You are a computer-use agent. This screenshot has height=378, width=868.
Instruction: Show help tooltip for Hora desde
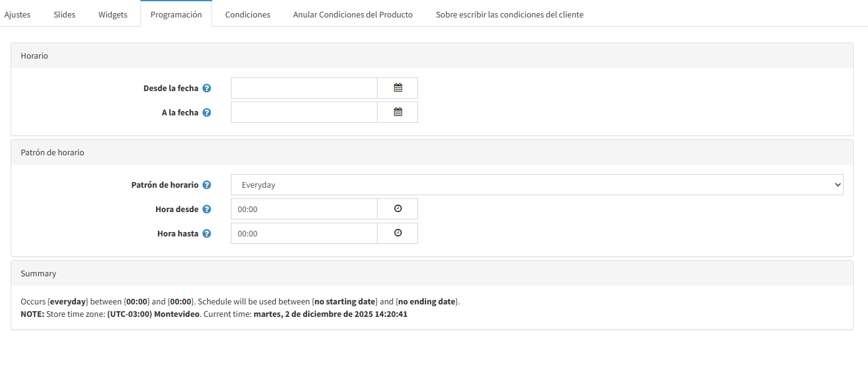pyautogui.click(x=207, y=210)
